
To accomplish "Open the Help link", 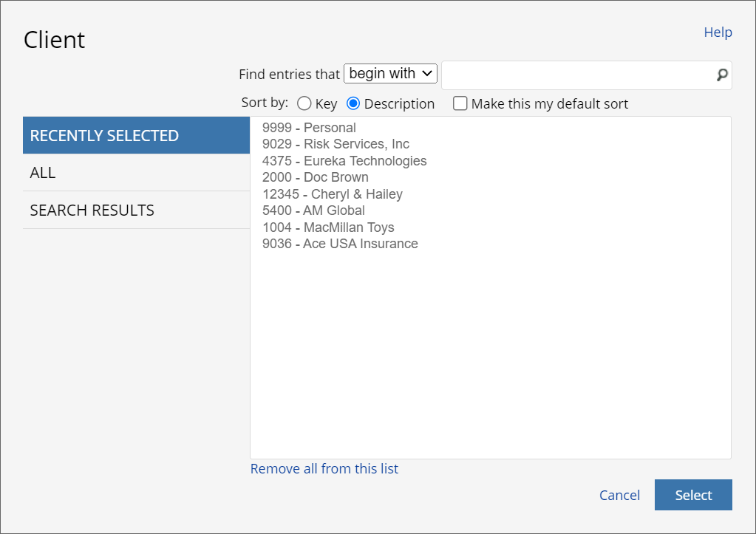I will click(x=717, y=32).
